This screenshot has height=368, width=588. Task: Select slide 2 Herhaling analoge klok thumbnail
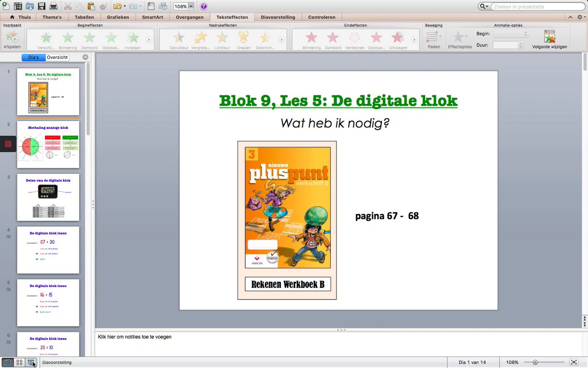(48, 144)
